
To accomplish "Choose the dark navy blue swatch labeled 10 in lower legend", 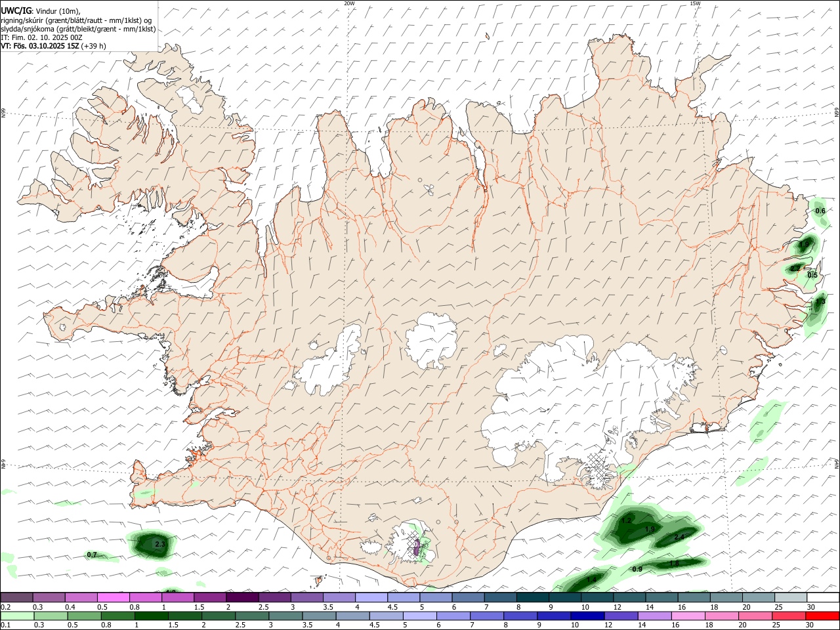I will coord(587,616).
